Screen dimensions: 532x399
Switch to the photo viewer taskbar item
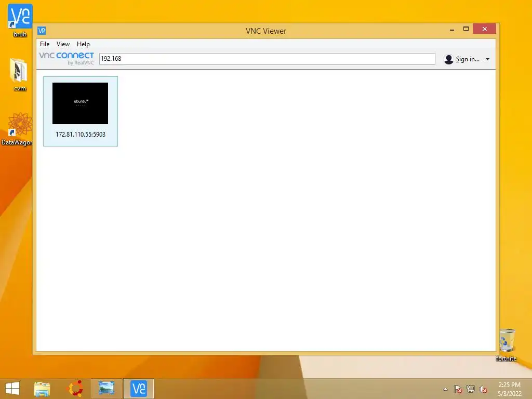106,389
